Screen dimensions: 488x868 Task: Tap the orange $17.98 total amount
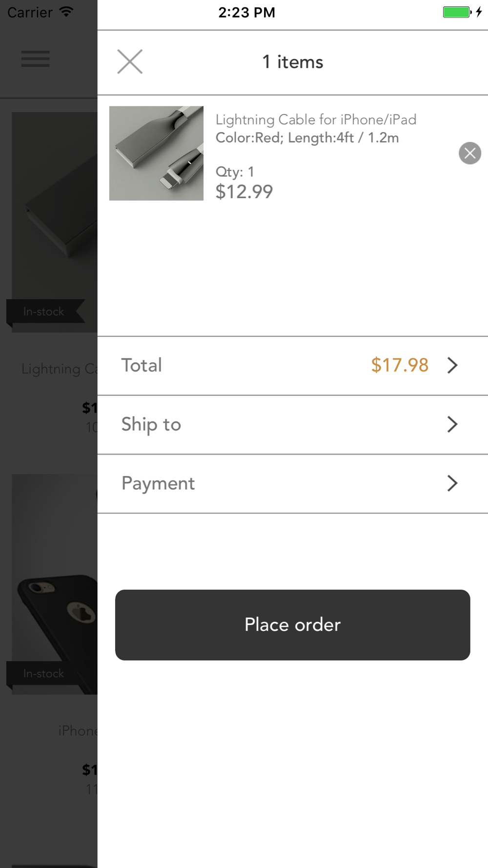coord(400,365)
